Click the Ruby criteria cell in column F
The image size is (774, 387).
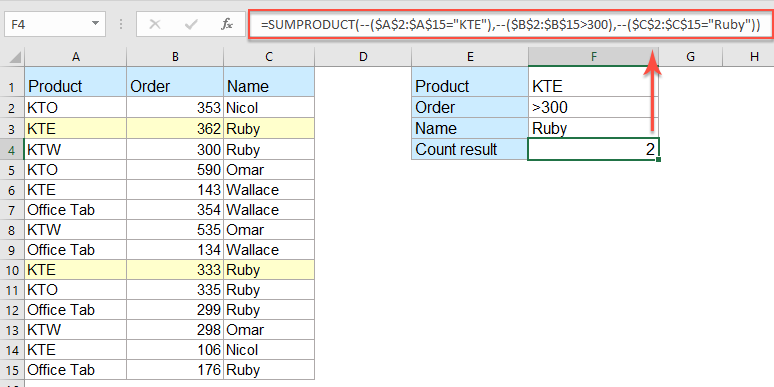pyautogui.click(x=593, y=129)
